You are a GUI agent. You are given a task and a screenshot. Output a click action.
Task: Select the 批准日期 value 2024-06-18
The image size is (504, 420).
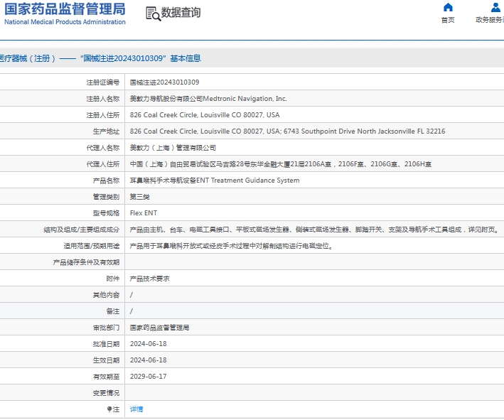pos(148,344)
